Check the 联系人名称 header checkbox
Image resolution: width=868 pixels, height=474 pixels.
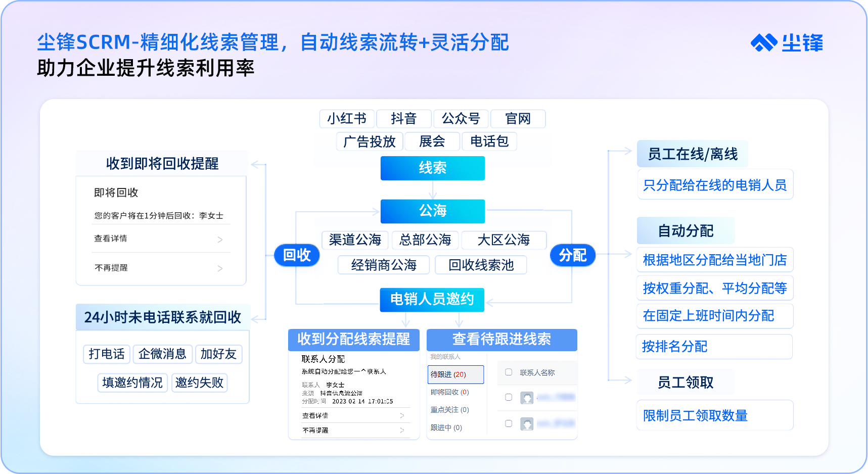[x=509, y=372]
